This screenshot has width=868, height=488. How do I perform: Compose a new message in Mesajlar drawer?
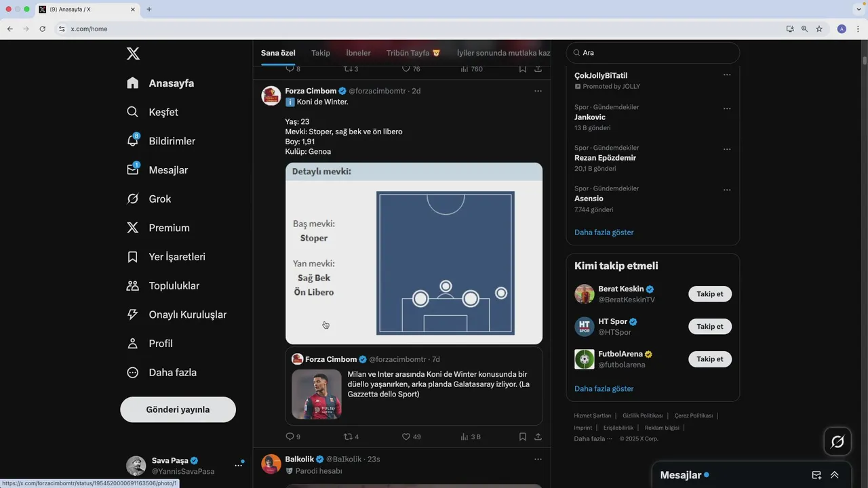coord(816,475)
